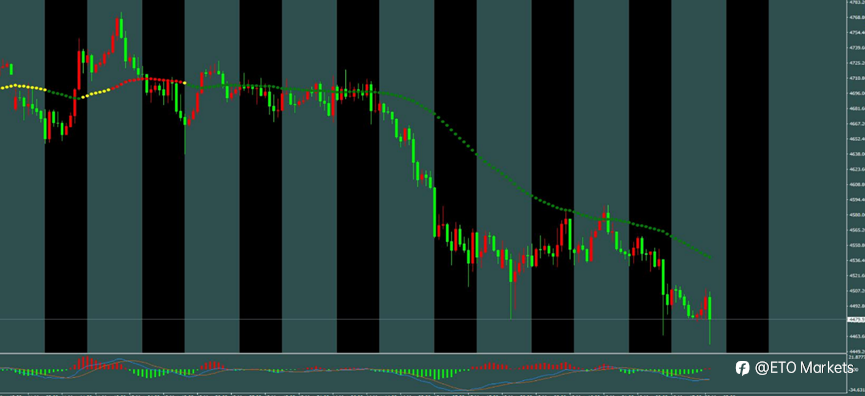The height and width of the screenshot is (396, 865).
Task: Select the -34.63 oscillator scale value
Action: (x=857, y=390)
